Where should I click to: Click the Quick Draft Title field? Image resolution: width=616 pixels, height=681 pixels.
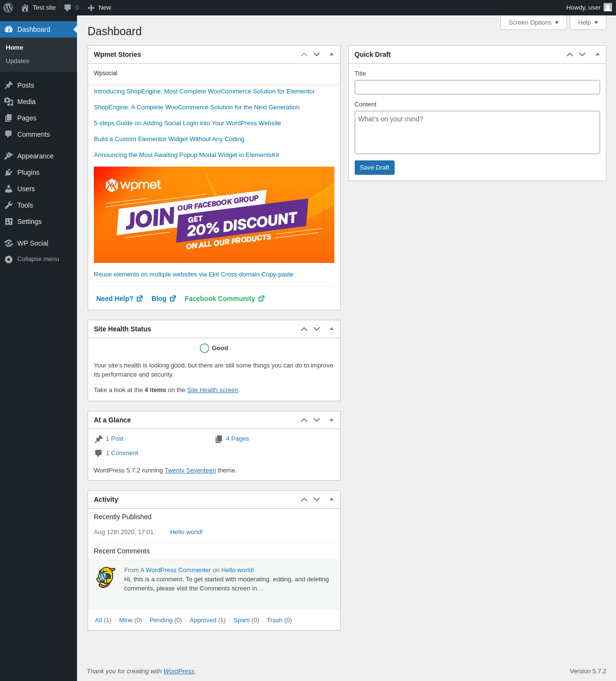(477, 87)
